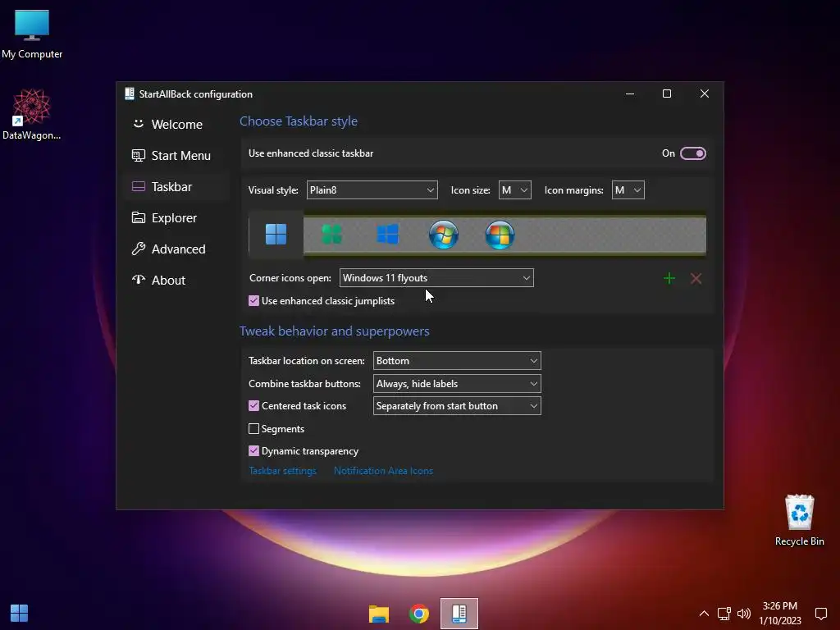The image size is (840, 630).
Task: Open the notification center icon
Action: [x=820, y=614]
